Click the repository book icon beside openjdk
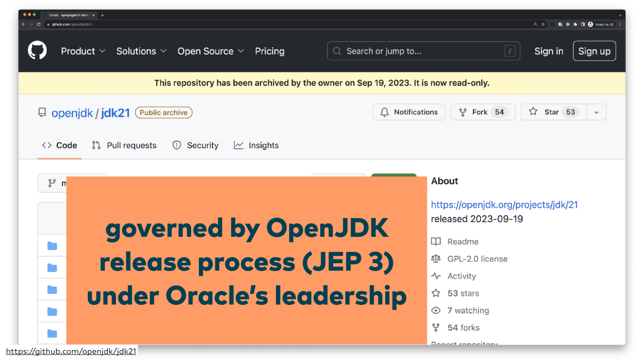 (42, 112)
